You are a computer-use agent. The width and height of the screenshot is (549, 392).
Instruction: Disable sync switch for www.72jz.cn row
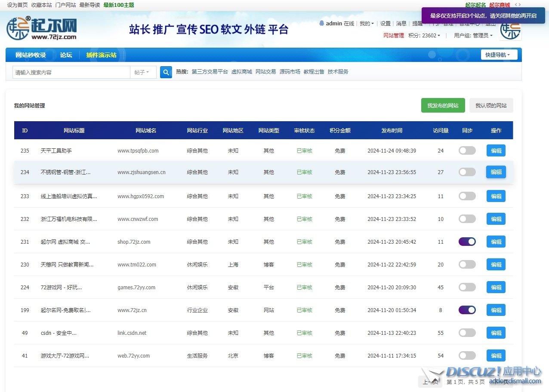pyautogui.click(x=467, y=310)
